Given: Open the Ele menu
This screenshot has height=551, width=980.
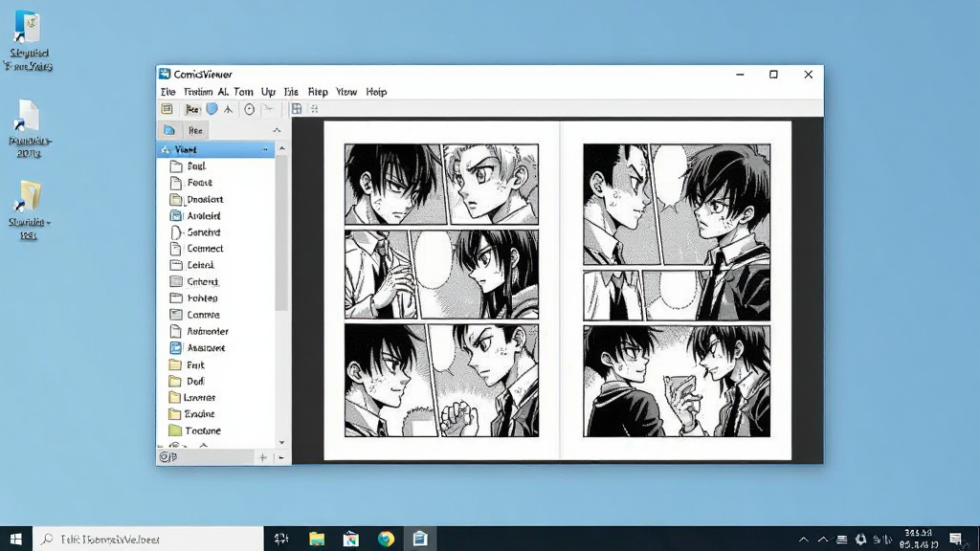Looking at the screenshot, I should pos(168,92).
